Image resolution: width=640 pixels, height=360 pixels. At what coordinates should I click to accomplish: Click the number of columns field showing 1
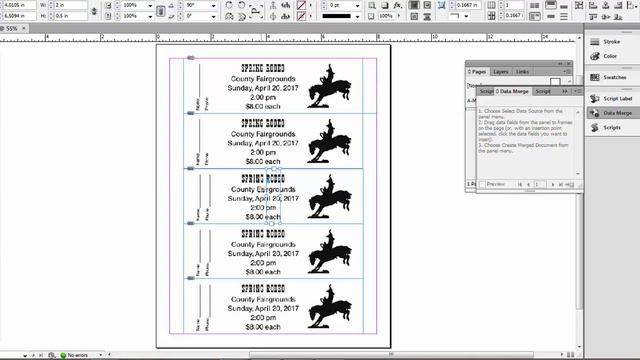[x=514, y=5]
